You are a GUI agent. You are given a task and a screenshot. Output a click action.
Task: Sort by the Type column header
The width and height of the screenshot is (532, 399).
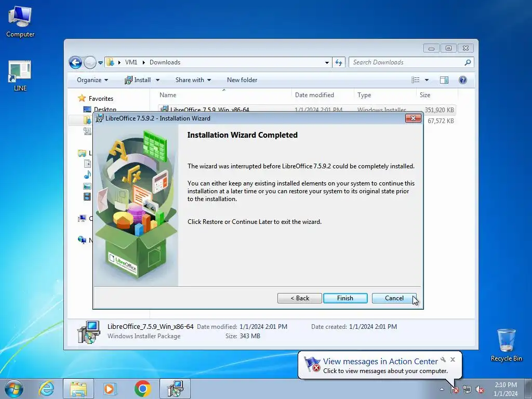coord(385,95)
